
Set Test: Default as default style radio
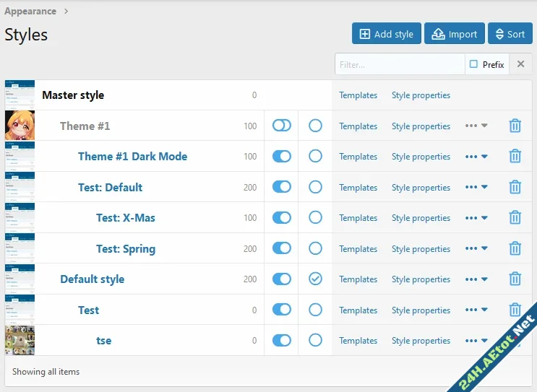(315, 187)
